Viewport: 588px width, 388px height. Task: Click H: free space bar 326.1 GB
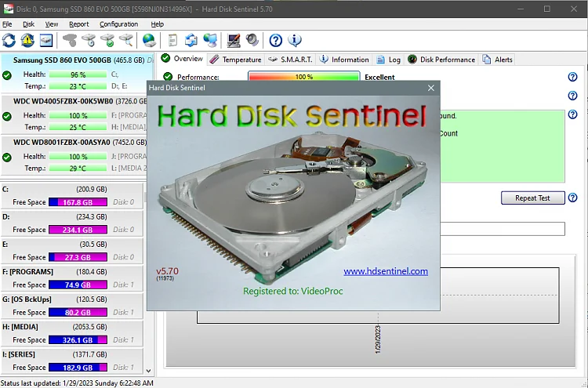click(x=78, y=340)
